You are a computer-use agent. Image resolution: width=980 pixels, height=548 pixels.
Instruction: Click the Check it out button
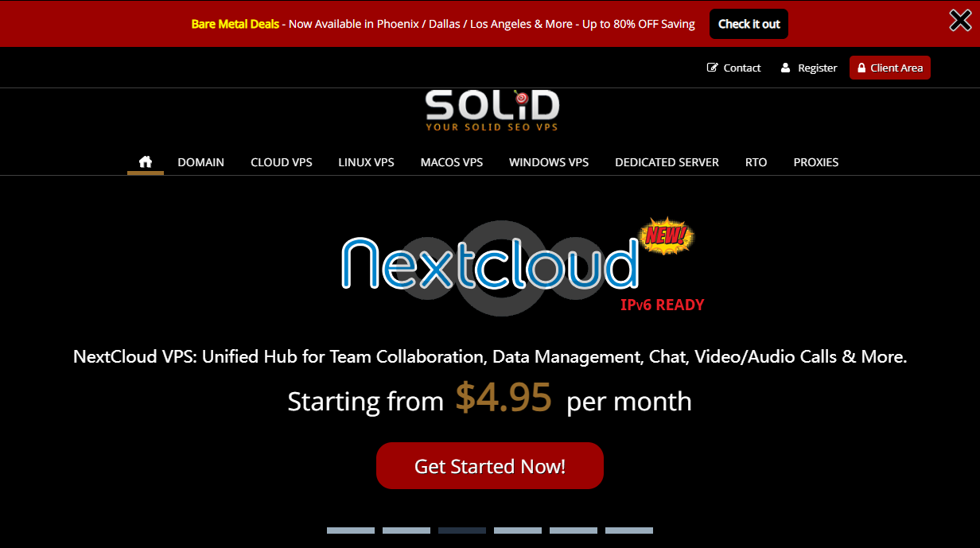pos(749,24)
